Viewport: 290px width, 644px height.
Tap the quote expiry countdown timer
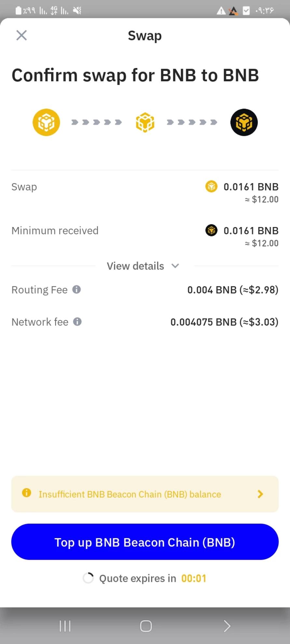[194, 578]
